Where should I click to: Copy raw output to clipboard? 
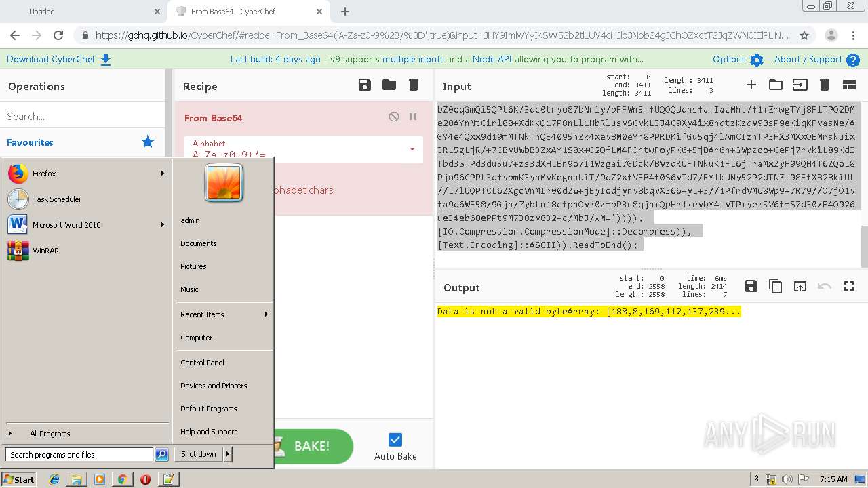point(776,286)
